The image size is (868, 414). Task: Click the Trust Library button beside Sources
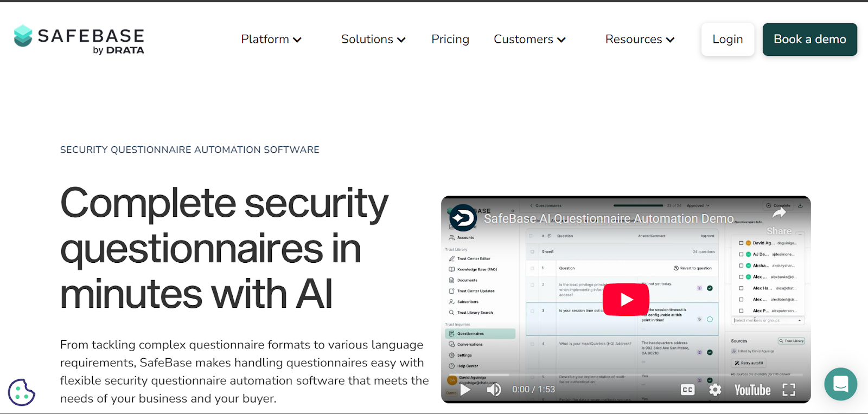792,341
